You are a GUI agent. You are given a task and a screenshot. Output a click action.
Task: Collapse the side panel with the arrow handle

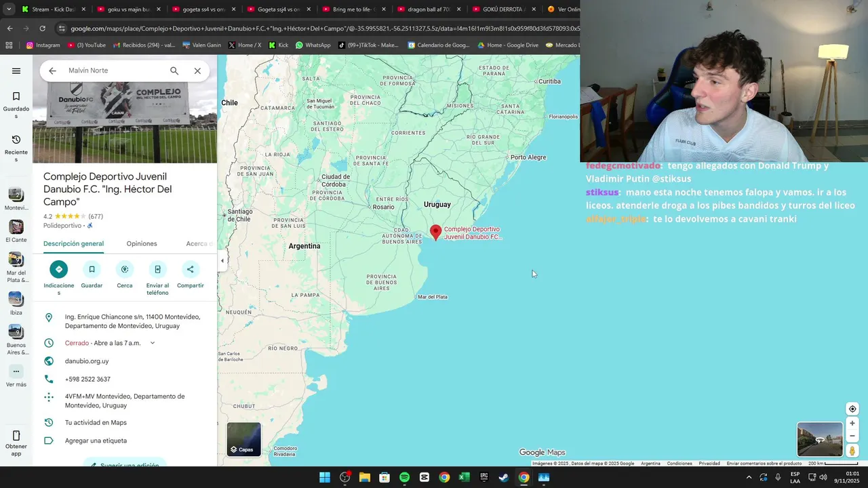[222, 260]
